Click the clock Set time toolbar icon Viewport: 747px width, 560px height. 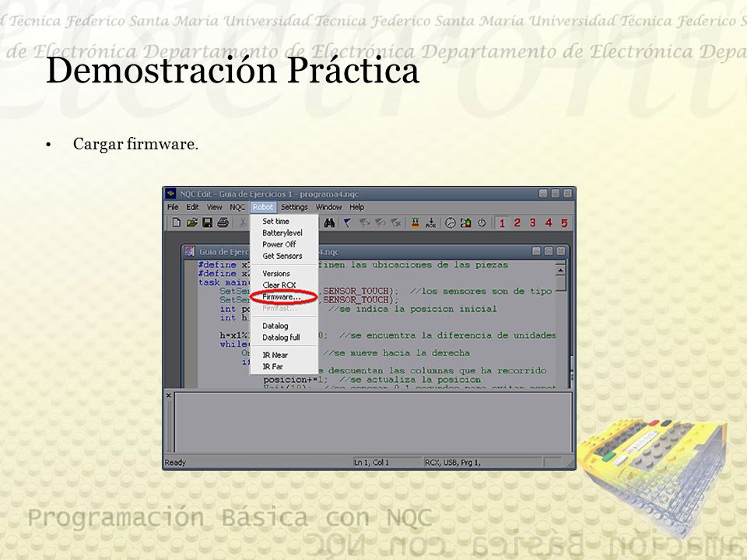pos(451,223)
